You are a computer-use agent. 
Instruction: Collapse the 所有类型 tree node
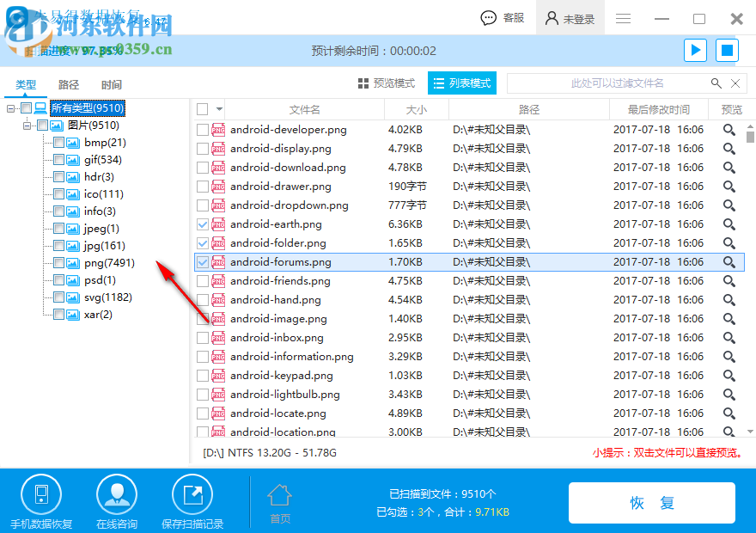tap(10, 108)
